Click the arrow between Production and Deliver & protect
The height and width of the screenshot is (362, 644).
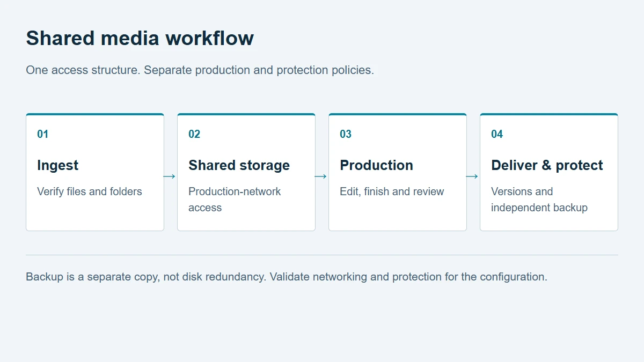click(x=472, y=176)
